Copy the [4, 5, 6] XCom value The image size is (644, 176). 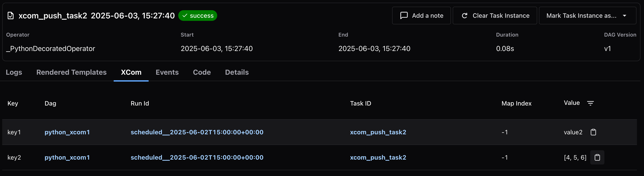(x=597, y=157)
